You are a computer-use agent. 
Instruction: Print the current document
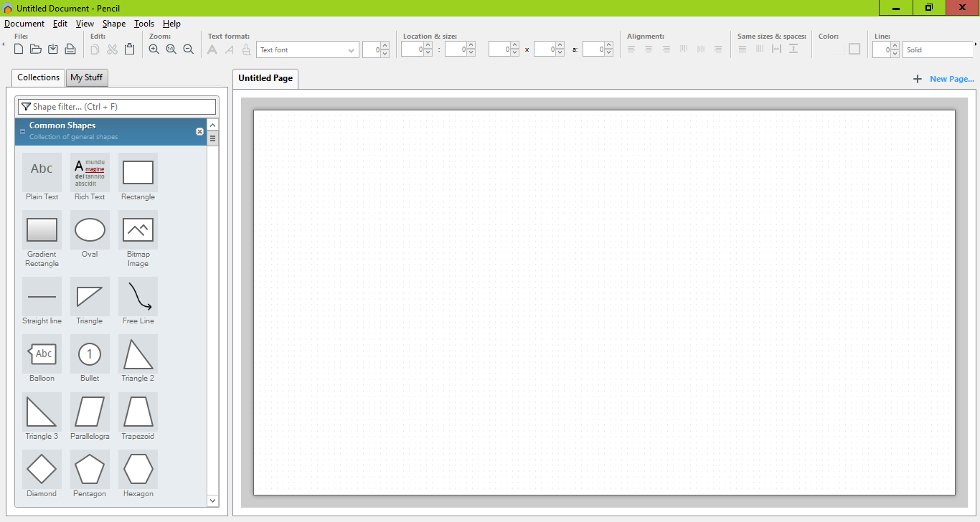70,49
